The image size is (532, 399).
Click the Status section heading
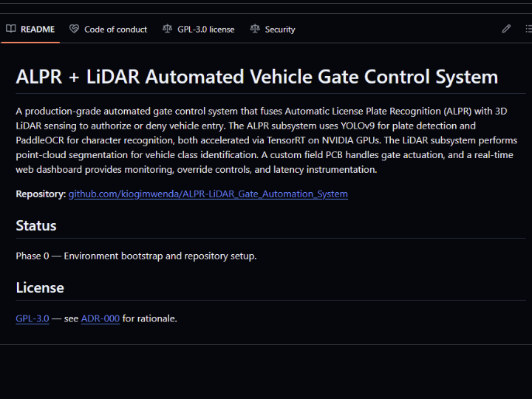(x=36, y=225)
